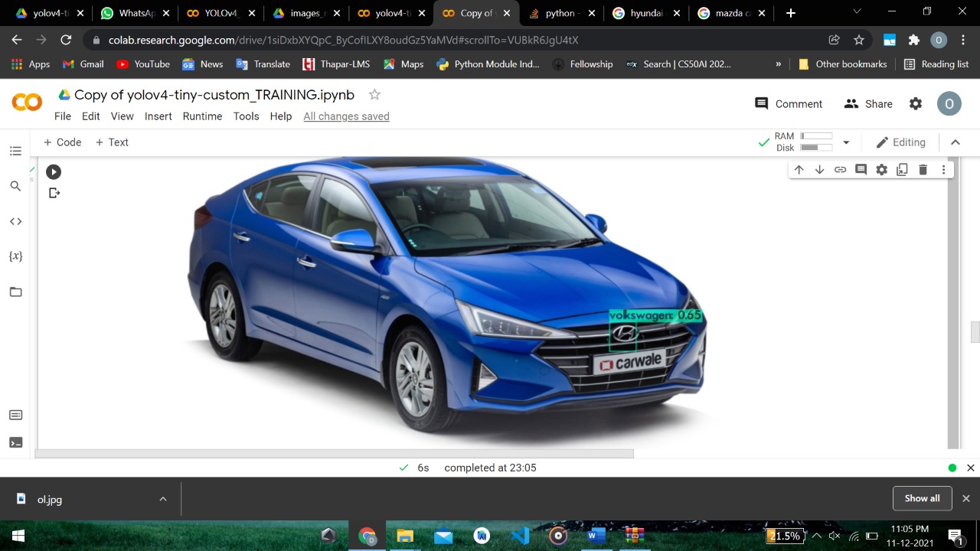The width and height of the screenshot is (980, 551).
Task: Expand the RAM and Disk resources dropdown
Action: [x=845, y=142]
